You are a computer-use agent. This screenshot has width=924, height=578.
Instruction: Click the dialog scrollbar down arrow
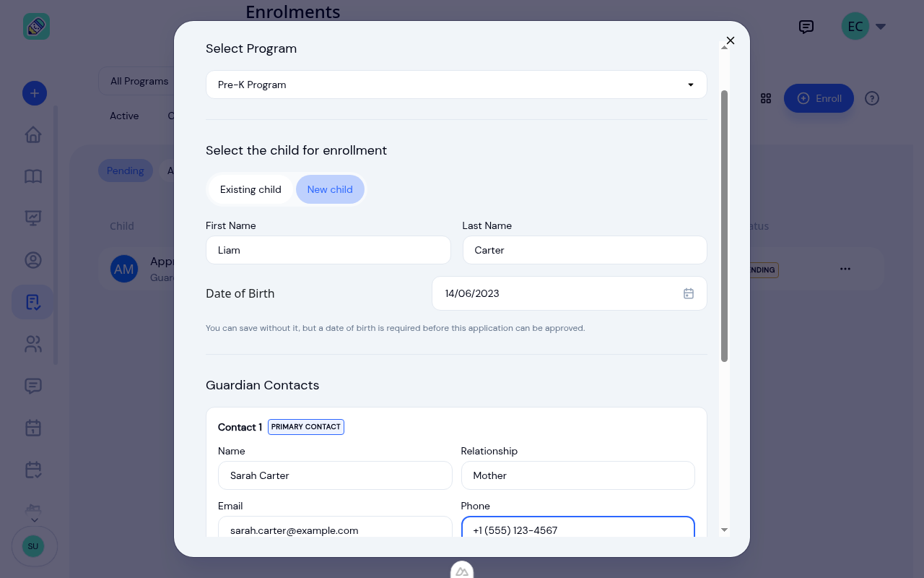tap(725, 530)
